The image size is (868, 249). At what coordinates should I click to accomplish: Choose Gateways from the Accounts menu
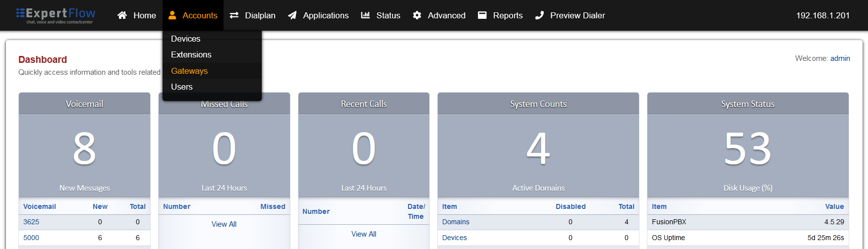pyautogui.click(x=189, y=71)
